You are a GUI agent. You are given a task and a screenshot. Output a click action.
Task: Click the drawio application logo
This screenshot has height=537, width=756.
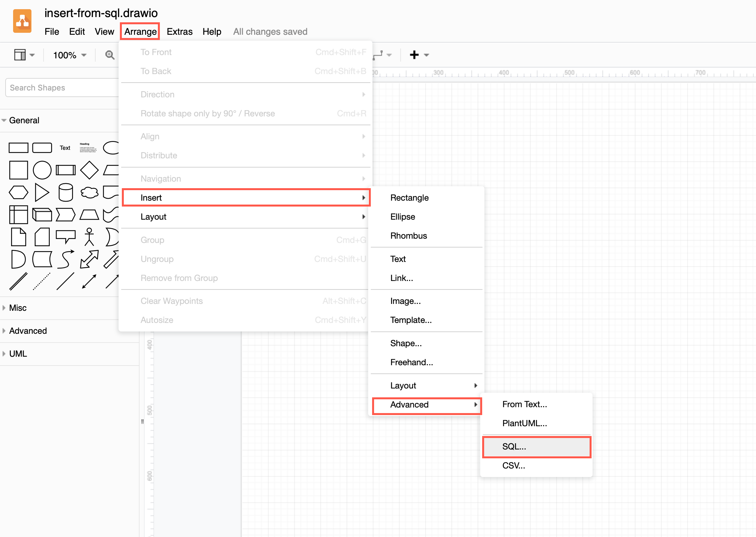[22, 21]
